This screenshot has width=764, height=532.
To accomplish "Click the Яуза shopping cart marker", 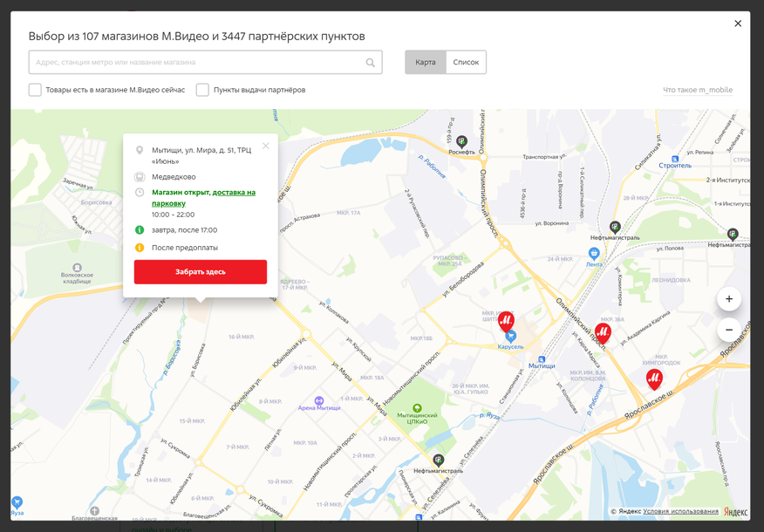I will [x=17, y=501].
